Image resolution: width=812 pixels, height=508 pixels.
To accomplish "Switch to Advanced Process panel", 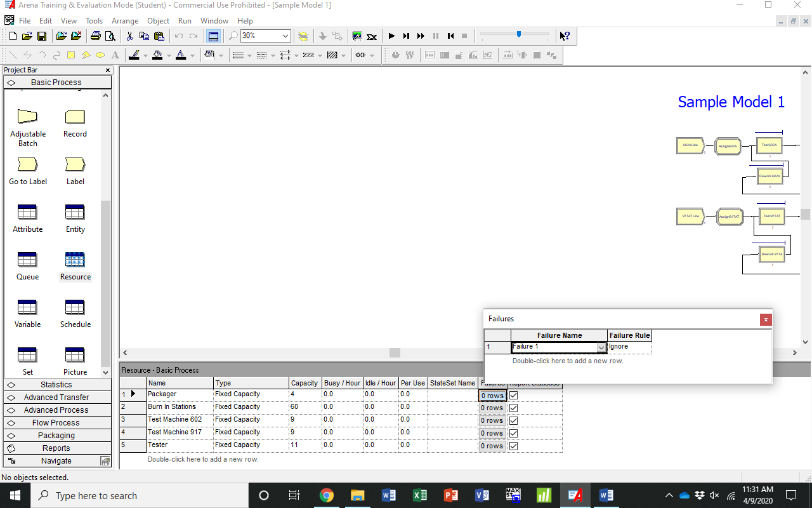I will click(x=57, y=410).
